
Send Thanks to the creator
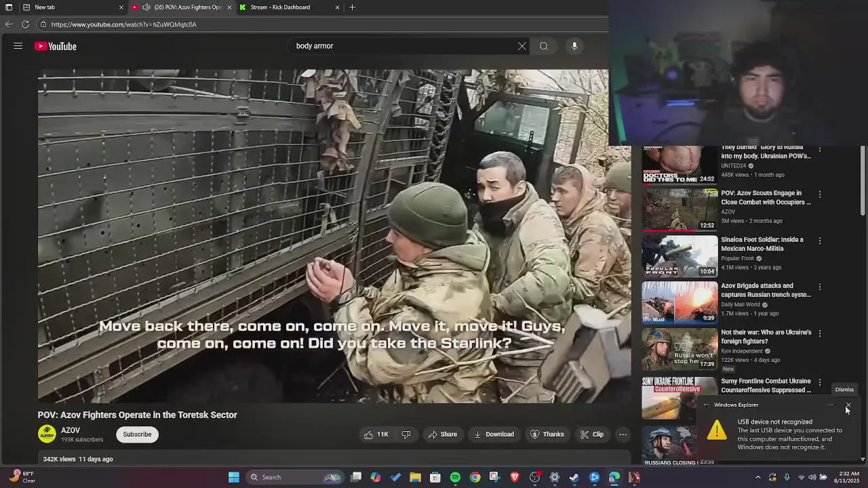547,434
